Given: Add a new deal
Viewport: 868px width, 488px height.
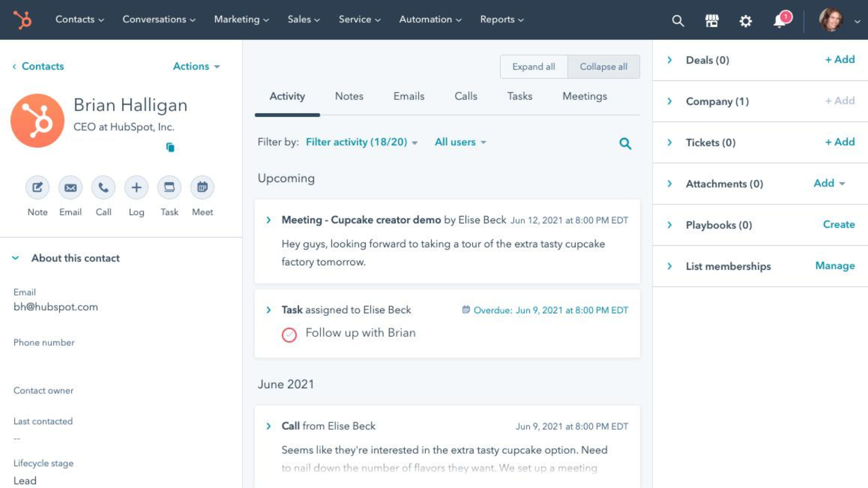Looking at the screenshot, I should coord(840,60).
